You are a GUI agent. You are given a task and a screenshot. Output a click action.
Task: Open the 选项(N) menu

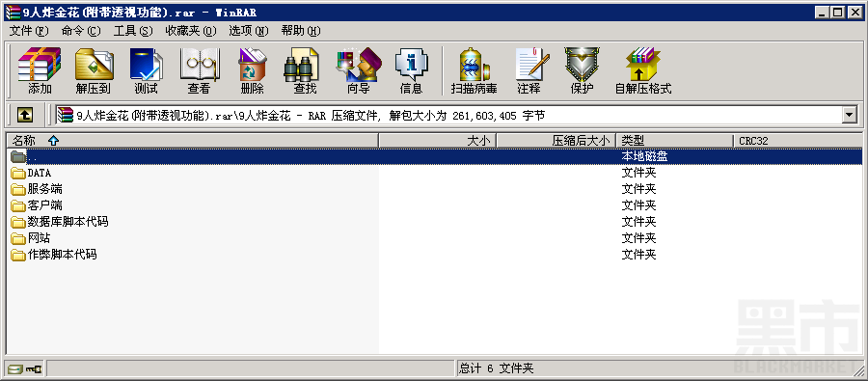tap(249, 31)
